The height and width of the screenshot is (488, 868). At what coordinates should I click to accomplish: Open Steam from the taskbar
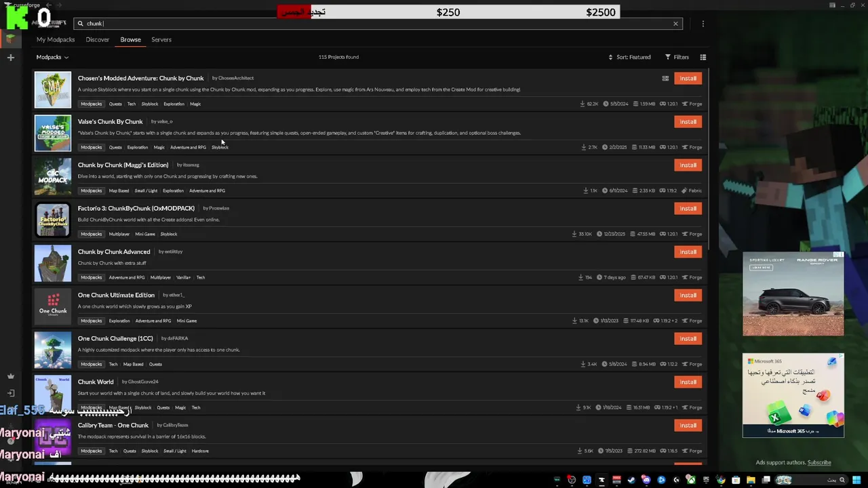click(631, 480)
